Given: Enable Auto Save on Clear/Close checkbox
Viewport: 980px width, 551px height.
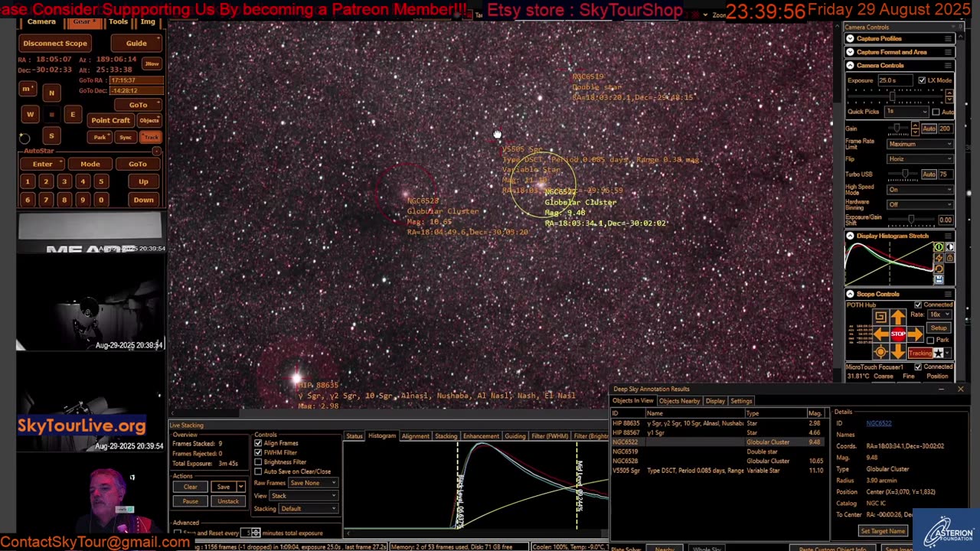Looking at the screenshot, I should click(258, 471).
